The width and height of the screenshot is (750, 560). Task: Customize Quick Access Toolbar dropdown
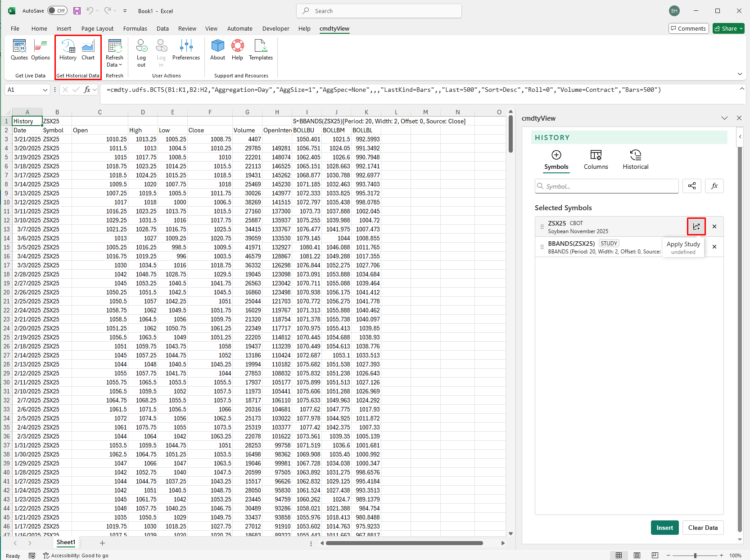(x=125, y=11)
